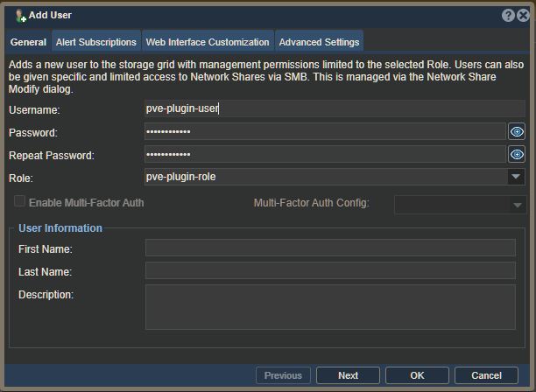
Task: Click the Next button
Action: tap(348, 375)
